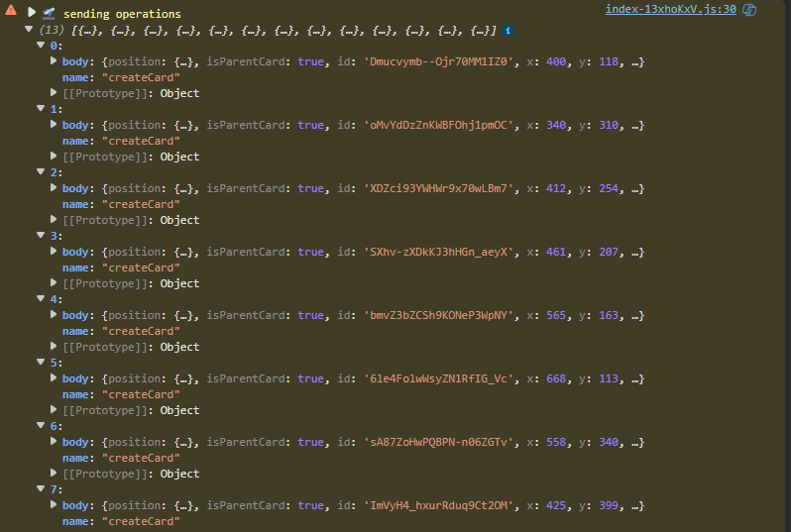791x532 pixels.
Task: Expand the 'sending operations' log message
Action: click(x=32, y=14)
